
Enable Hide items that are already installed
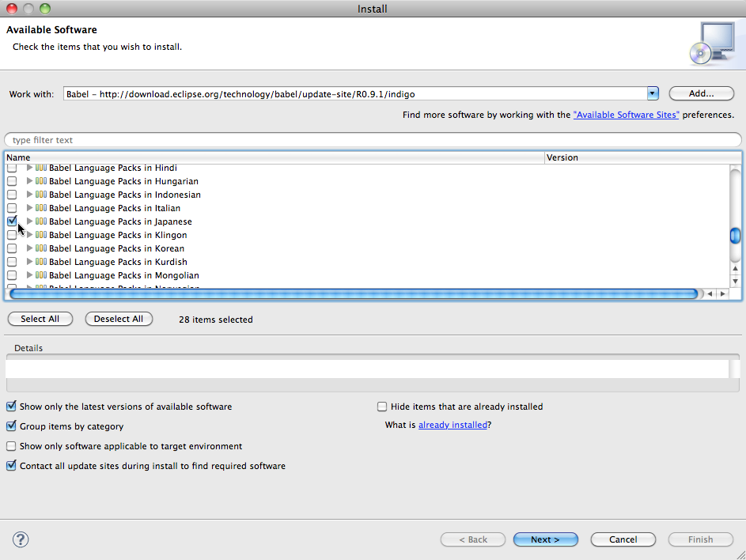382,407
